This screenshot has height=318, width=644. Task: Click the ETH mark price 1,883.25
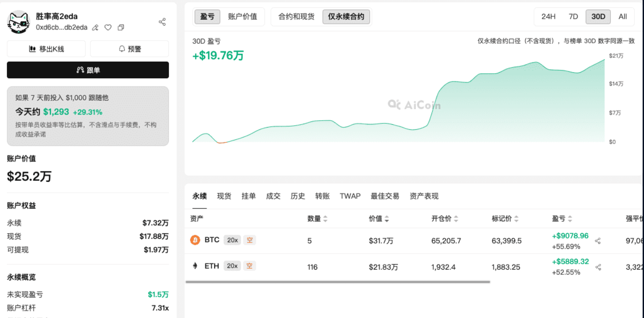(507, 267)
